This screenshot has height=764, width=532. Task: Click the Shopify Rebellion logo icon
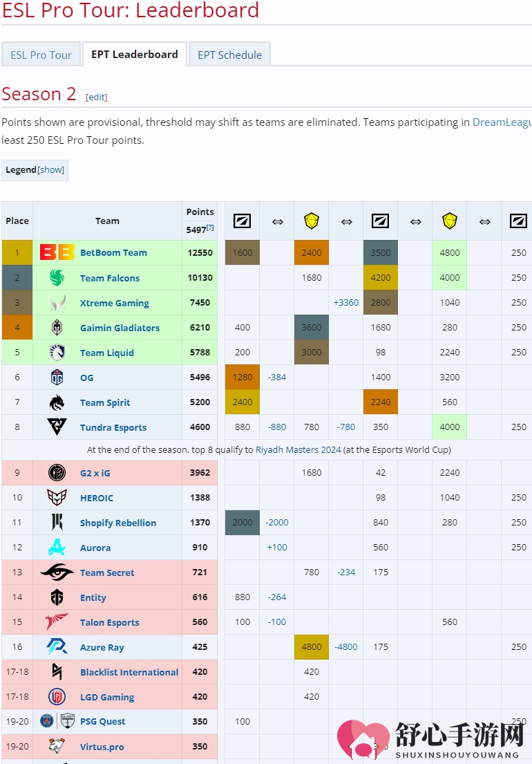[x=57, y=522]
